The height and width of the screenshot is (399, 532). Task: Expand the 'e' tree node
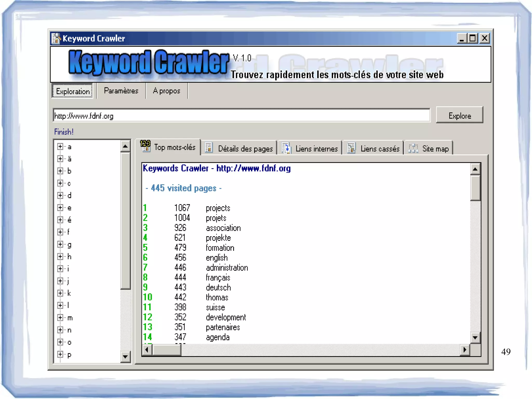tap(60, 207)
